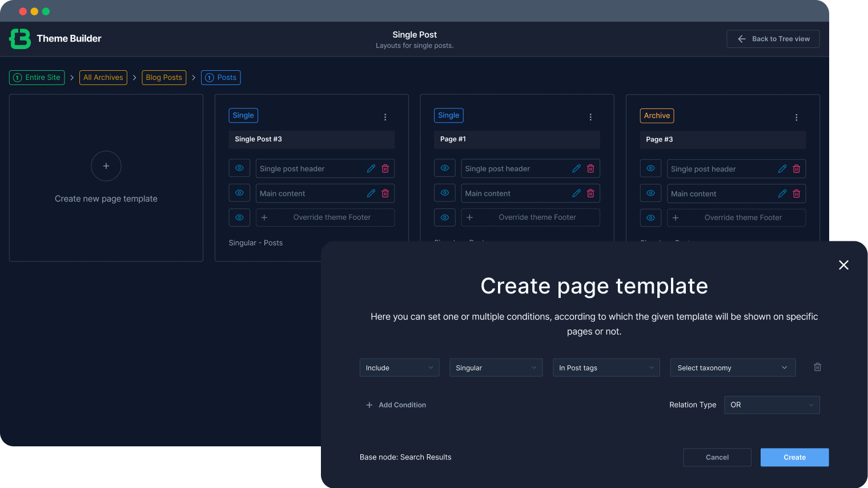
Task: Select Blog Posts breadcrumb
Action: [164, 78]
